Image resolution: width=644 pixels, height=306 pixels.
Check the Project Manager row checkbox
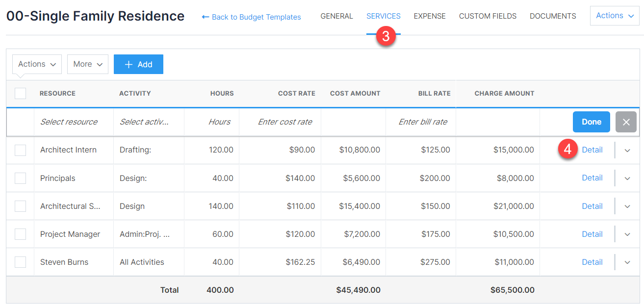click(x=20, y=234)
